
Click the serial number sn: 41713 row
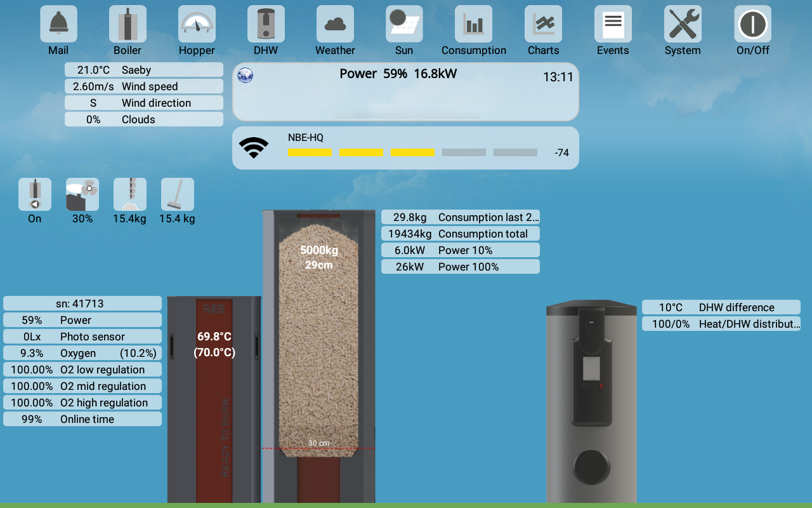pos(82,304)
